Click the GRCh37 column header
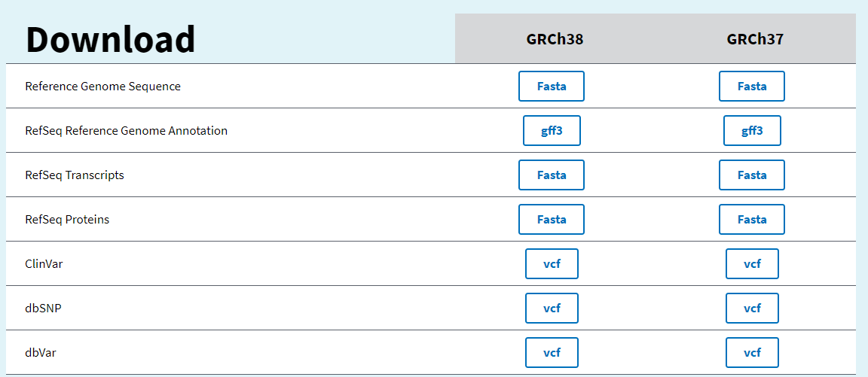Image resolution: width=868 pixels, height=377 pixels. pos(755,39)
